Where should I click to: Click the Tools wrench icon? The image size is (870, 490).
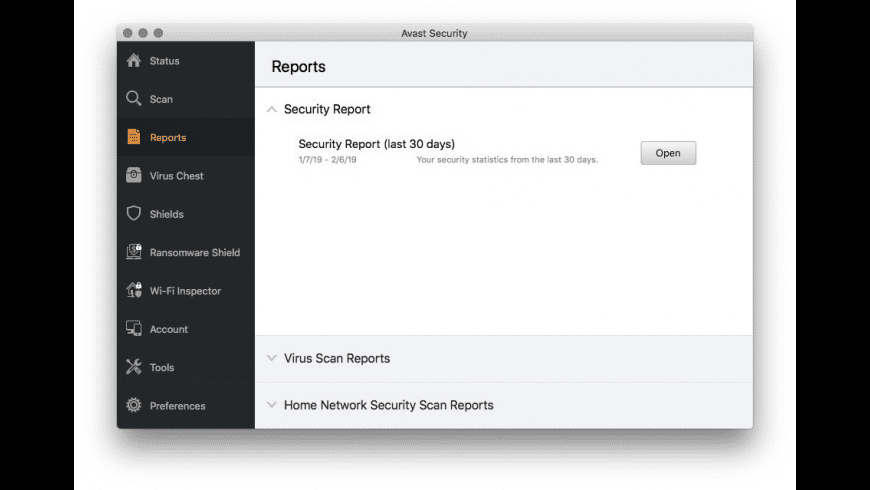134,366
